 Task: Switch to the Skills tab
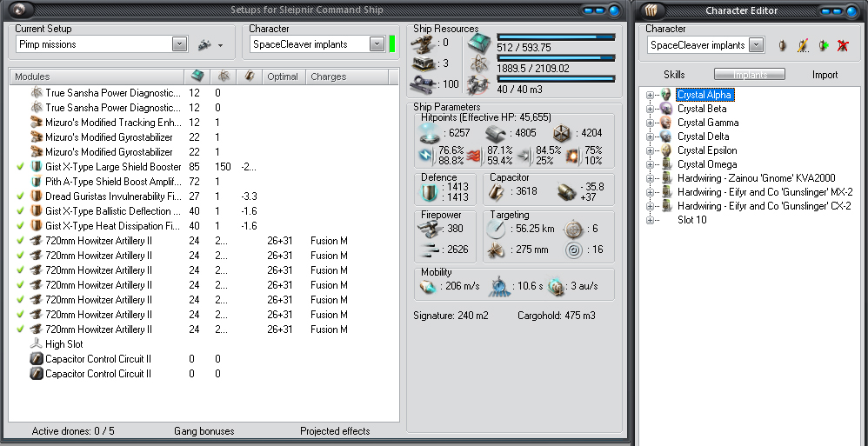[x=674, y=75]
